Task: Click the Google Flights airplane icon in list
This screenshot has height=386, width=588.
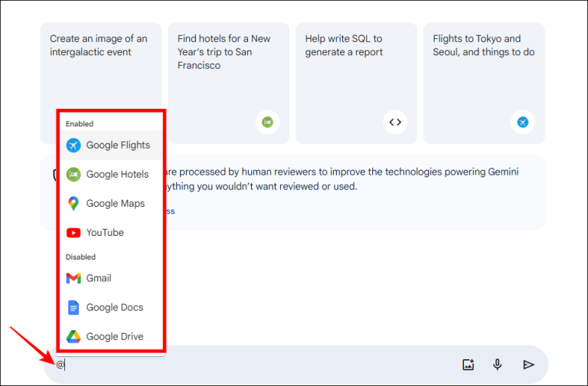Action: (73, 146)
